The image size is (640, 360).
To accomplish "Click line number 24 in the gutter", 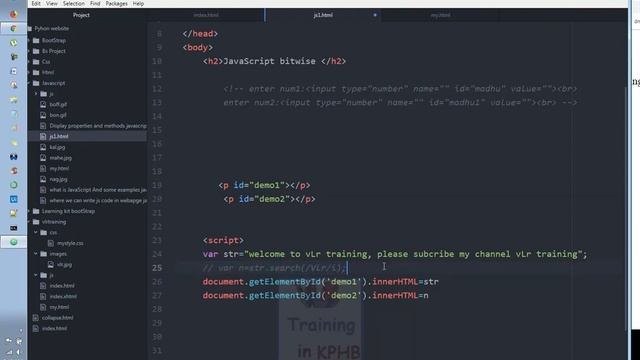I will [x=157, y=254].
